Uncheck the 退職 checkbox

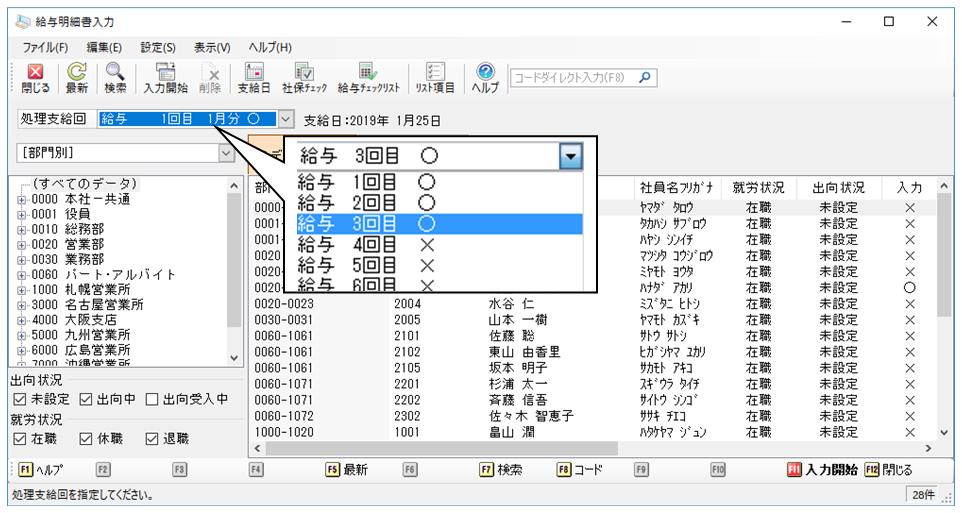pyautogui.click(x=152, y=439)
